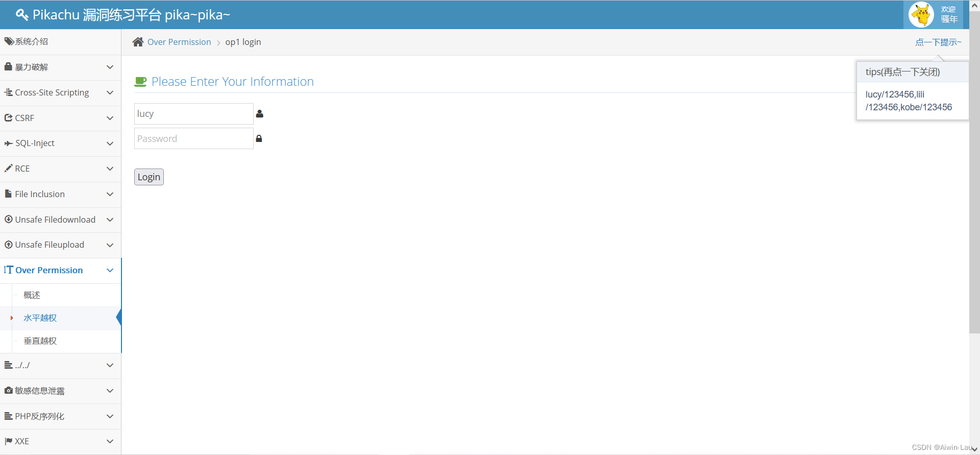Click the flag icon beside XXE
980x455 pixels.
(8, 441)
